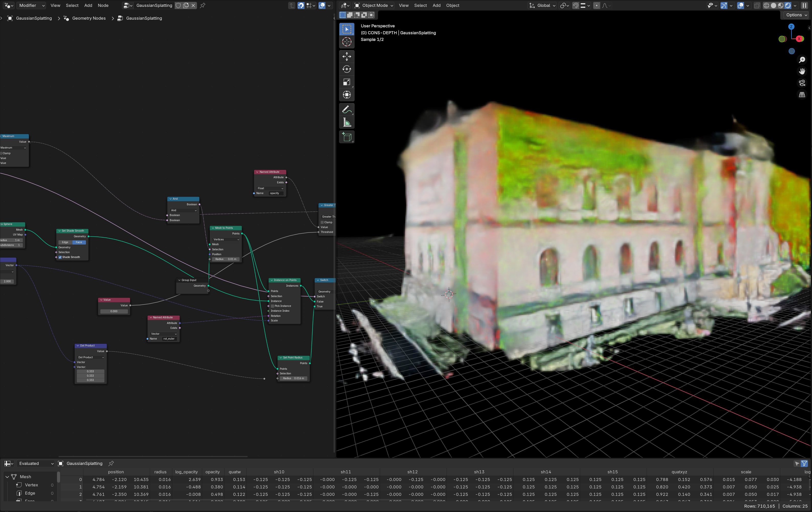The image size is (812, 512).
Task: Uncheck Shade Smooth checkbox
Action: click(60, 257)
